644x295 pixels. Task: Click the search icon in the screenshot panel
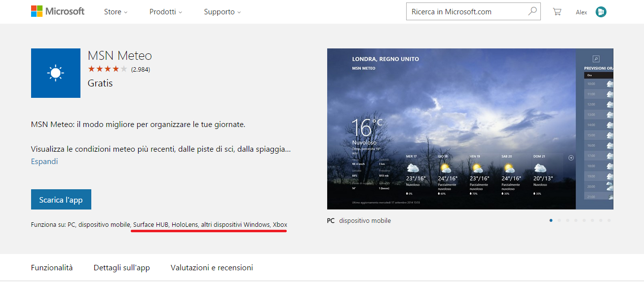[x=596, y=58]
